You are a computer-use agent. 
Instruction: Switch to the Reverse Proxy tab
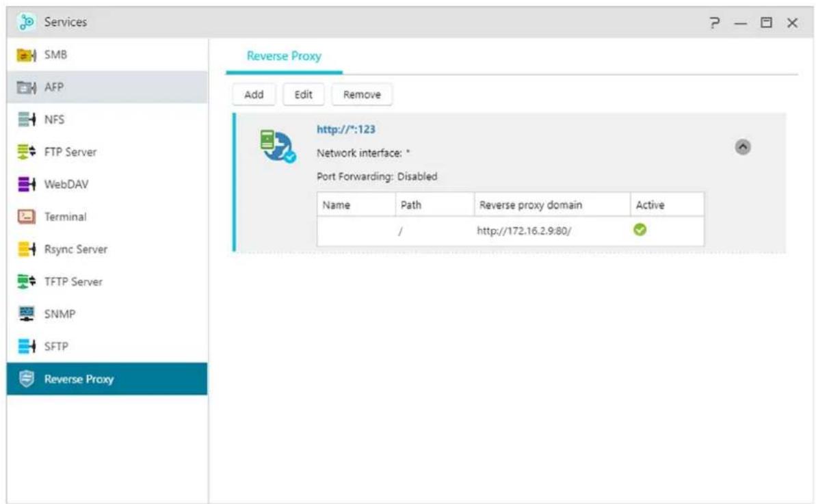(x=283, y=56)
